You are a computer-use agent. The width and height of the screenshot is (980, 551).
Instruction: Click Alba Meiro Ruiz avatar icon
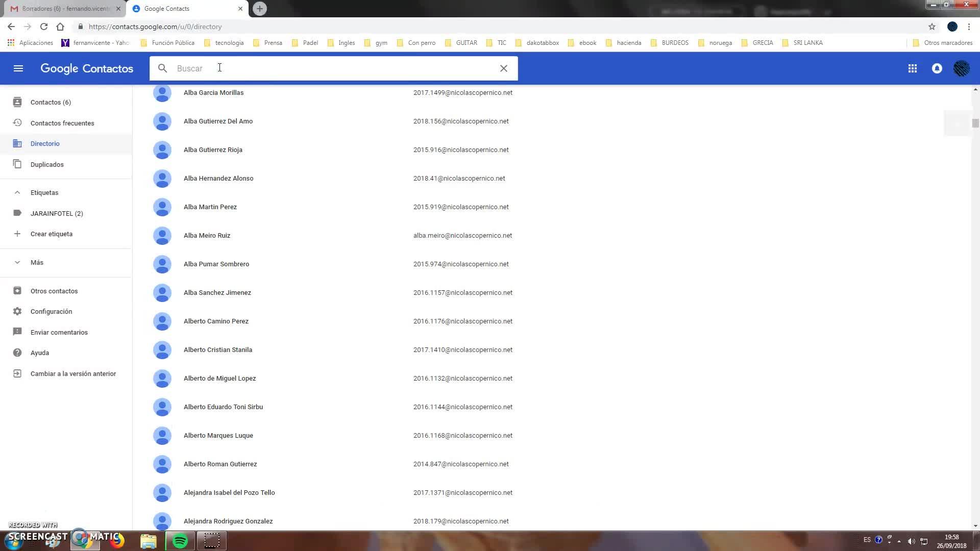162,236
